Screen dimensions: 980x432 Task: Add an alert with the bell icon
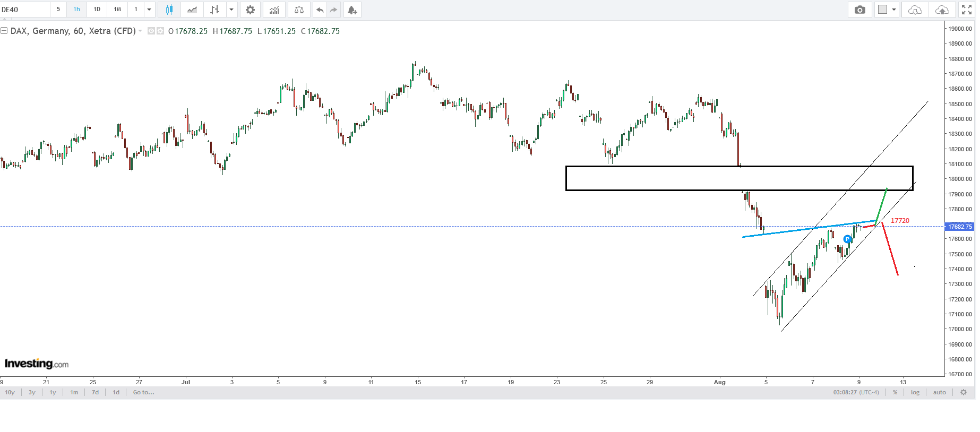click(352, 10)
